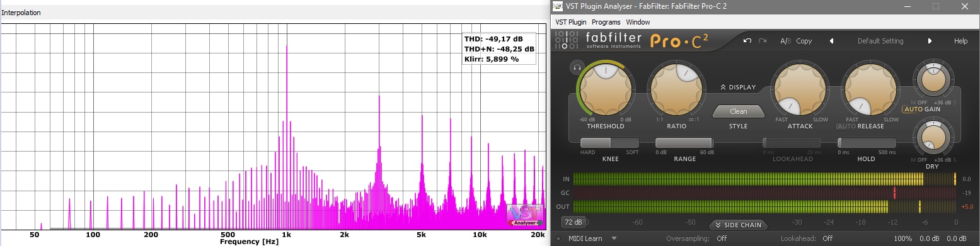This screenshot has width=980, height=246.
Task: Click the Ratio knob
Action: (x=676, y=89)
